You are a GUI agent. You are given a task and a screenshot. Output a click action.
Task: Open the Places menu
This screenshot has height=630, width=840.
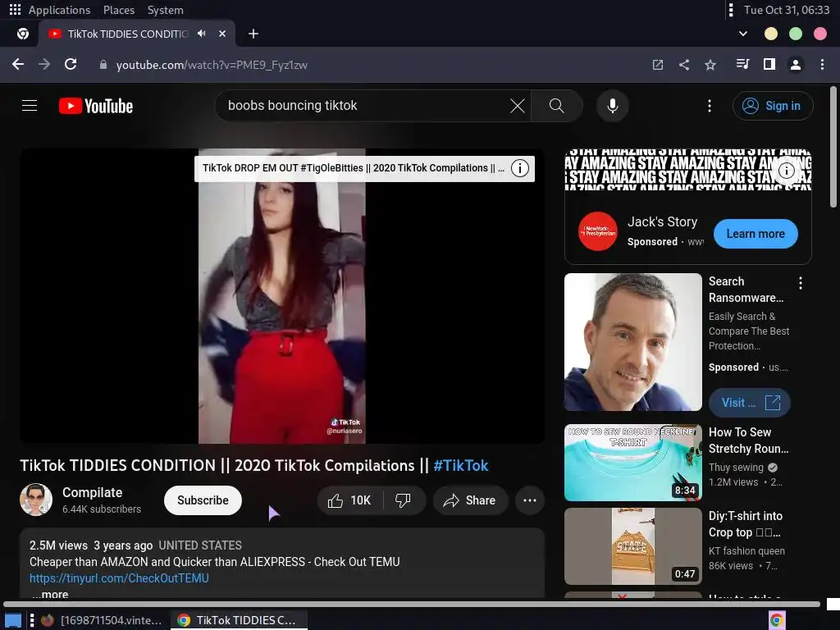[x=118, y=10]
